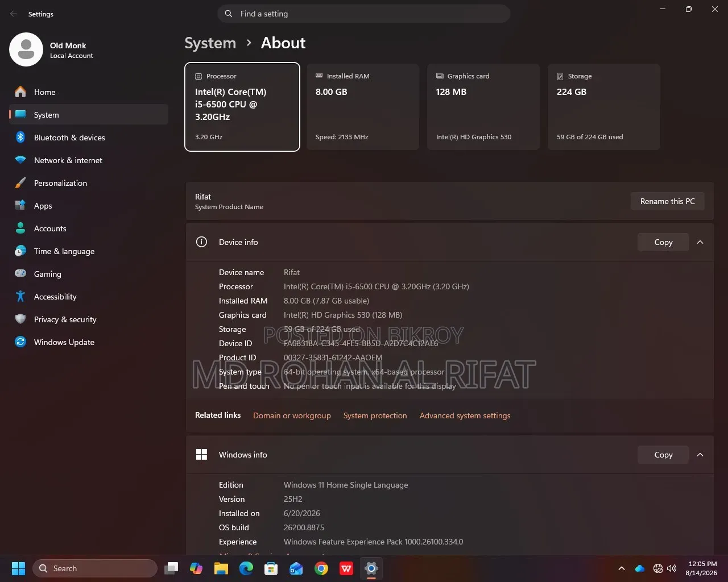Copy the Windows info details

point(663,455)
